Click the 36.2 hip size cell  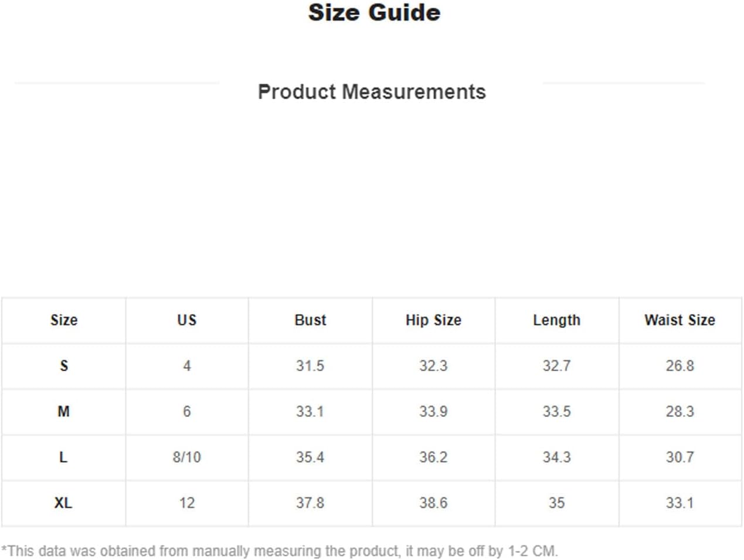click(x=433, y=457)
